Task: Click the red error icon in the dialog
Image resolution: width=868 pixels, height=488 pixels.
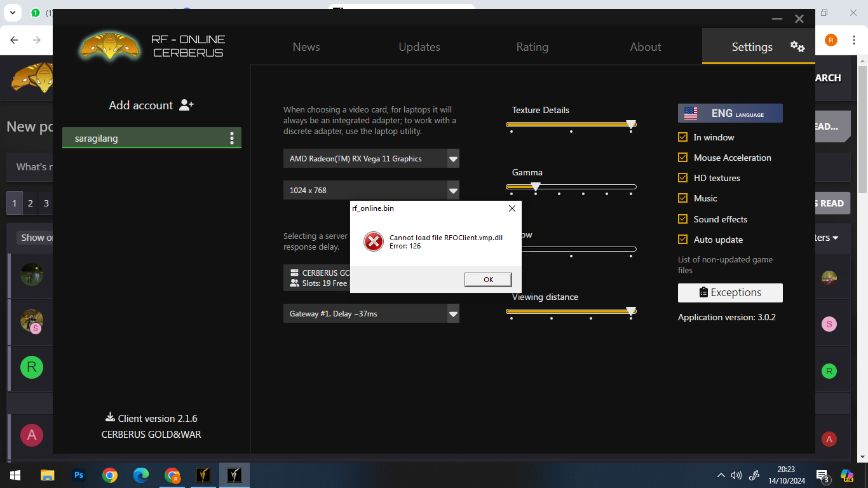Action: [374, 241]
